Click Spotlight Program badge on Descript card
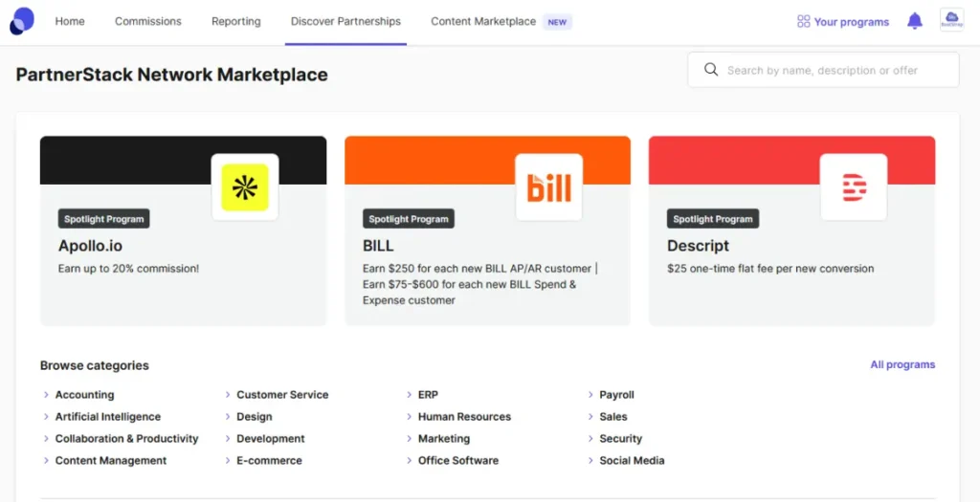The image size is (980, 502). click(712, 219)
